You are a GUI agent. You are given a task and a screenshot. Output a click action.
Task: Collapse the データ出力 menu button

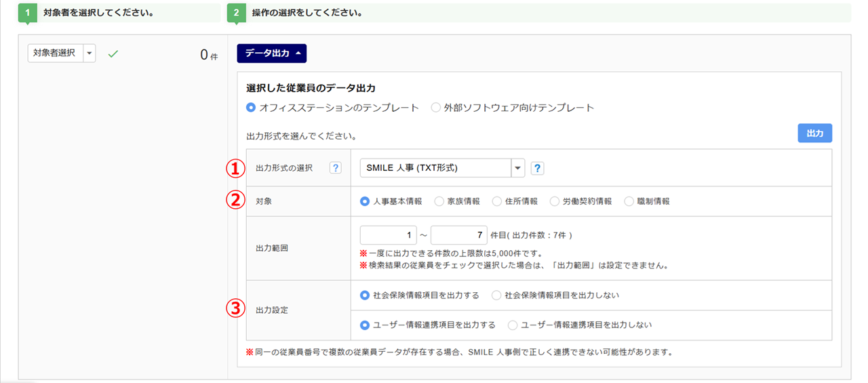coord(271,53)
